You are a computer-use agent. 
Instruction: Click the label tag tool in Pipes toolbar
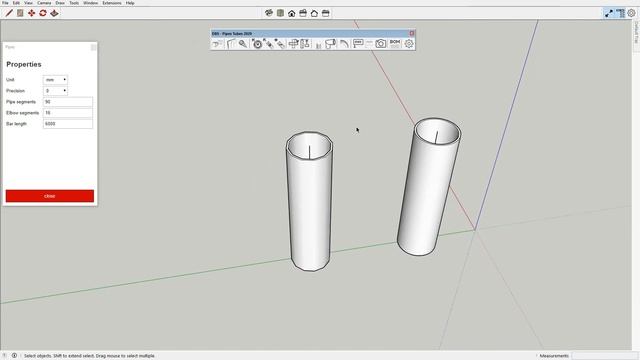358,43
